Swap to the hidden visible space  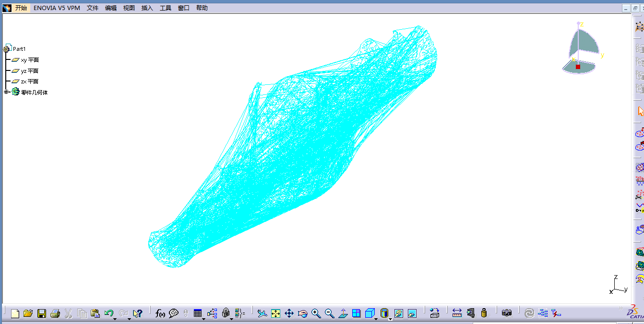412,313
